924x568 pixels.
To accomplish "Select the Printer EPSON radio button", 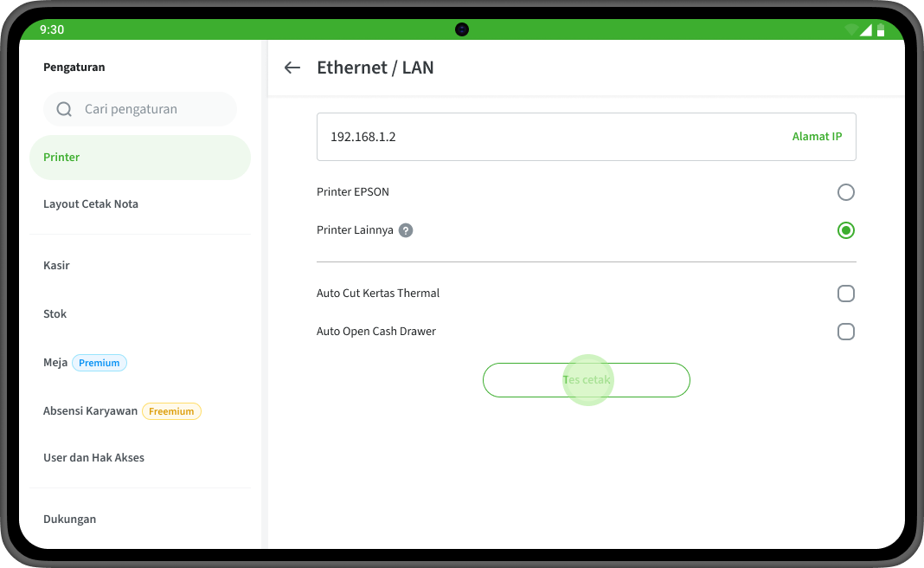I will [x=845, y=192].
